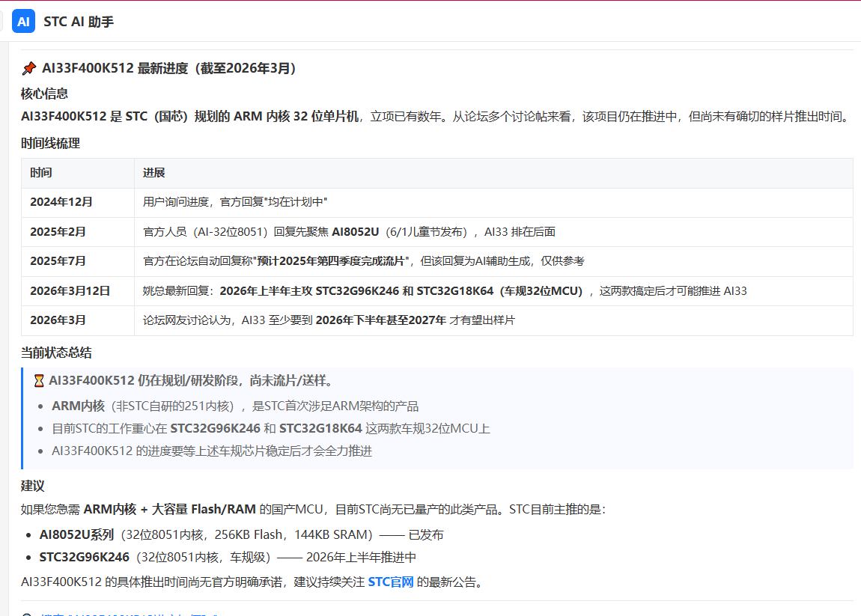Open the STC官网 link
Viewport: 861px width, 616px height.
[x=390, y=582]
